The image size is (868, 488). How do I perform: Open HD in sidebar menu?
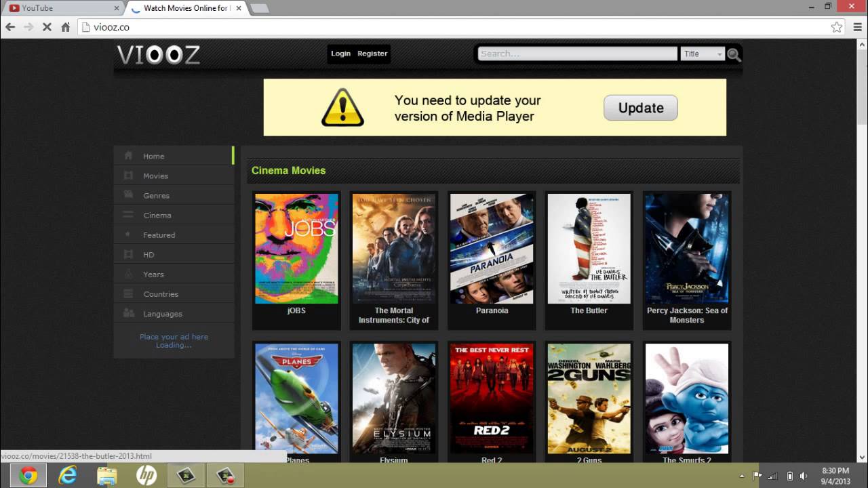coord(174,254)
